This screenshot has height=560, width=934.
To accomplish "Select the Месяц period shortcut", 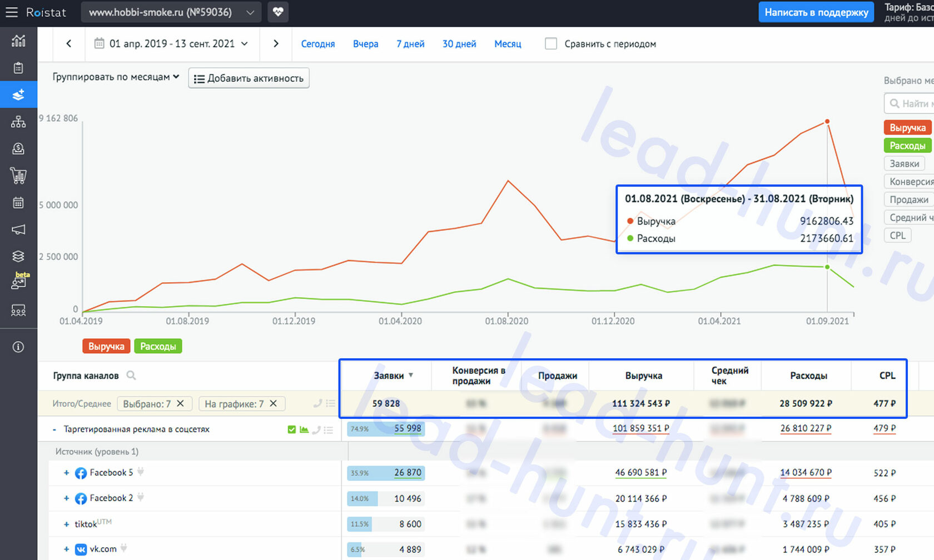I will coord(508,44).
